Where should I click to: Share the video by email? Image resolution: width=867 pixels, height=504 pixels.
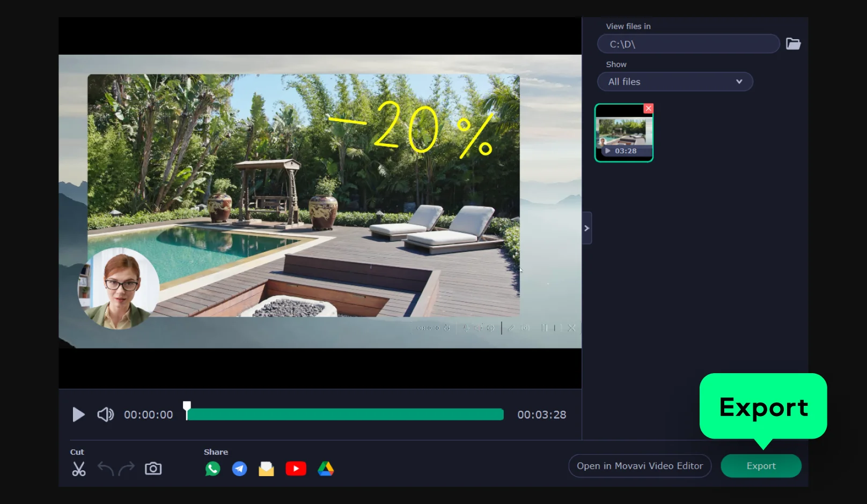266,469
